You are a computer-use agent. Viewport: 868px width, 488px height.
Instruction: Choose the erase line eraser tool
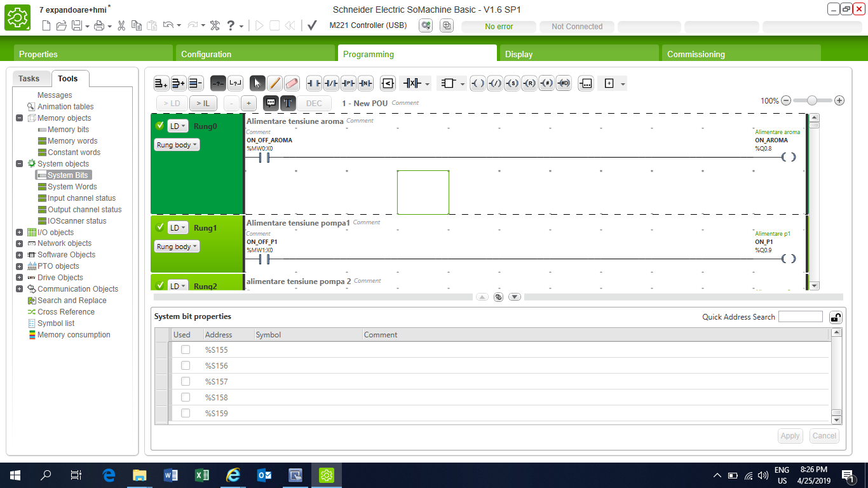(292, 83)
